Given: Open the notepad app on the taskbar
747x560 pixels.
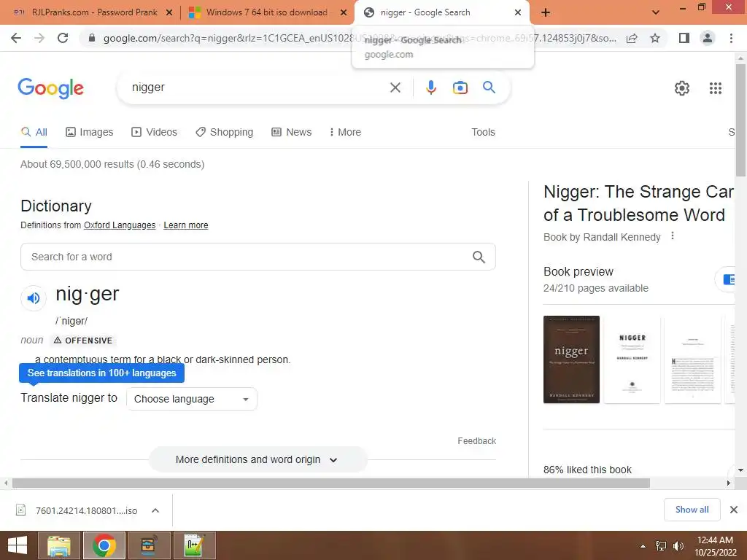Looking at the screenshot, I should click(195, 545).
